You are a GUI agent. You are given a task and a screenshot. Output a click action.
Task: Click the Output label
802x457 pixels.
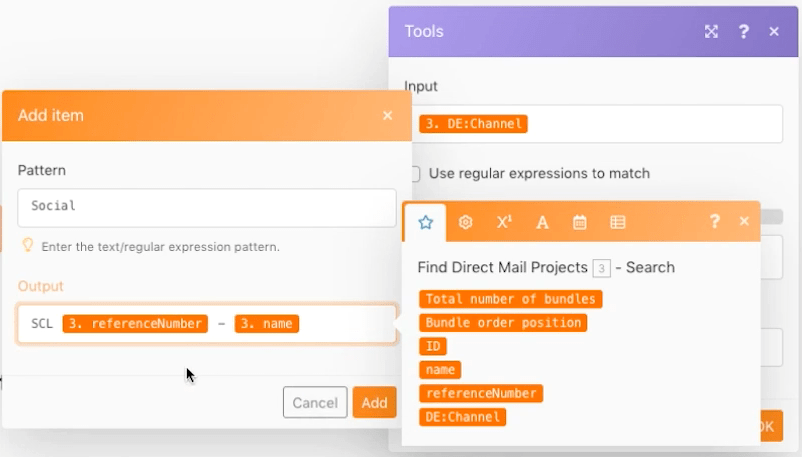pos(40,286)
